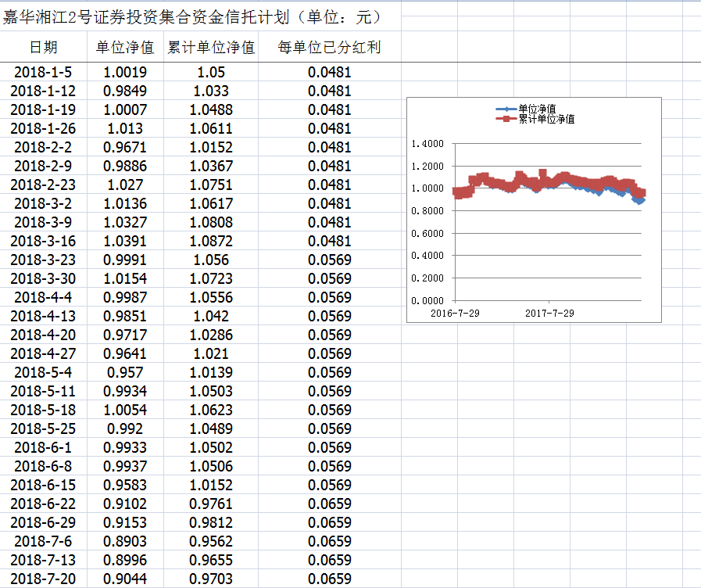This screenshot has width=701, height=588.
Task: Click the dividend cell in the 2018-3-23 row
Action: [329, 260]
